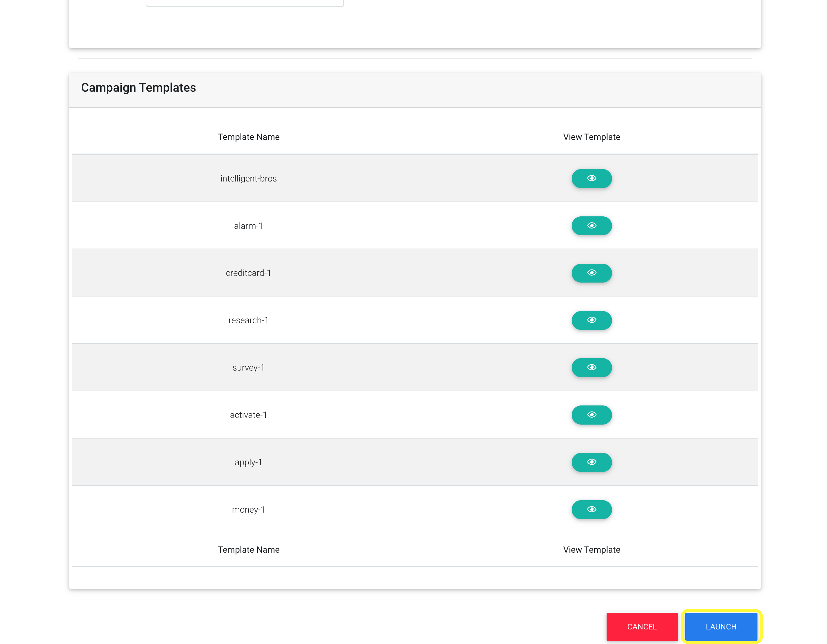Click the Campaign Templates heading

click(138, 88)
